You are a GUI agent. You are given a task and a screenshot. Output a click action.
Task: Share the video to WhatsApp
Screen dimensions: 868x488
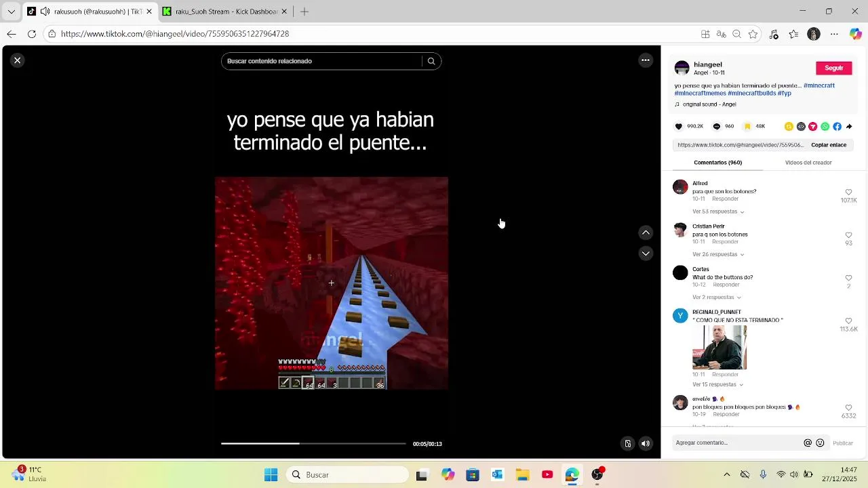pyautogui.click(x=825, y=126)
